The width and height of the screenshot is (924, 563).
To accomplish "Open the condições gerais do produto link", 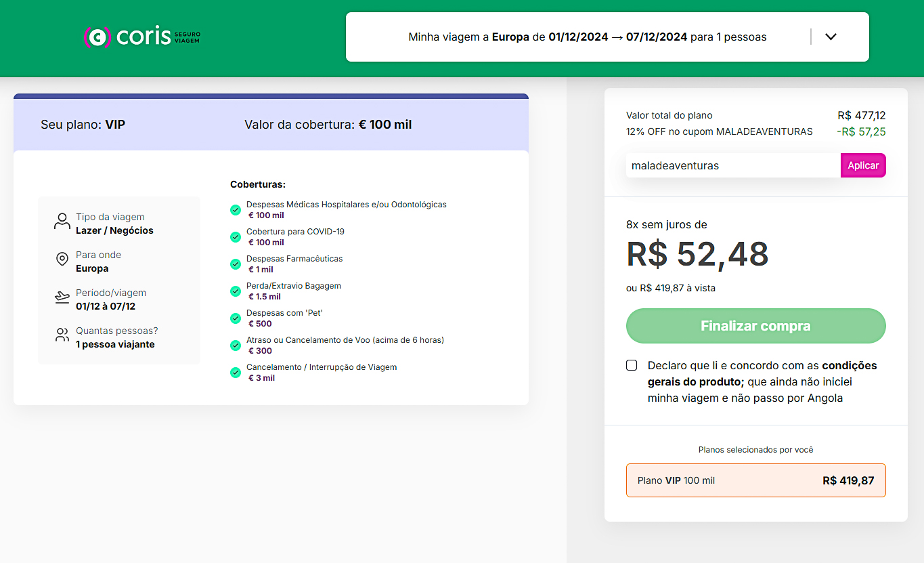I will click(850, 366).
